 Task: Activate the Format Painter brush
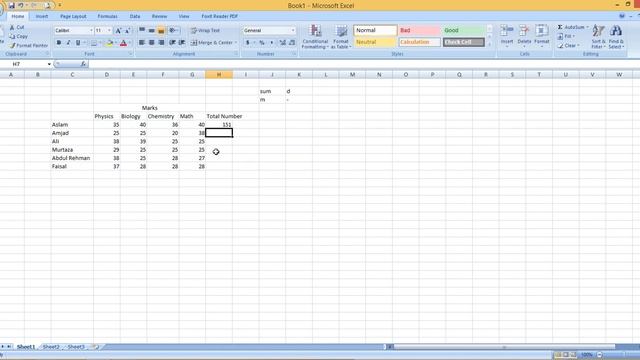point(12,45)
